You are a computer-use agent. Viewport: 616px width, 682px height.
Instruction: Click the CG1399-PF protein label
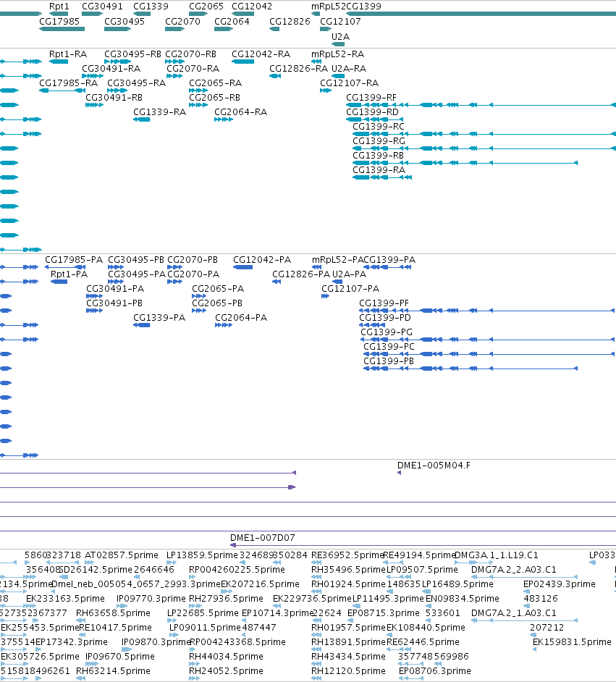tap(384, 303)
